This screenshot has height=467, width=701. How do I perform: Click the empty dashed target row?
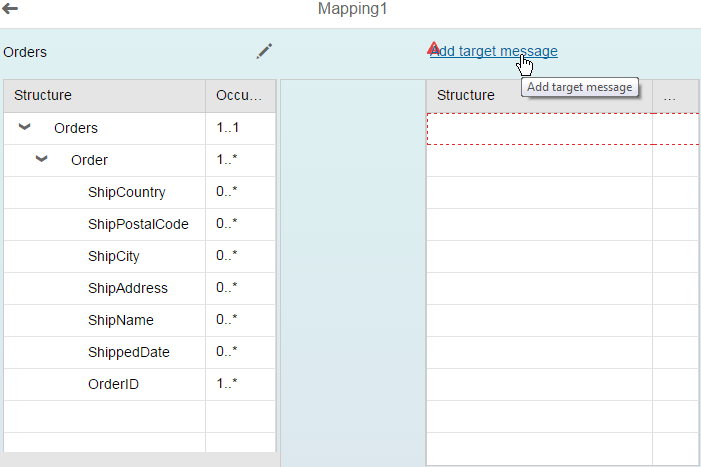539,129
